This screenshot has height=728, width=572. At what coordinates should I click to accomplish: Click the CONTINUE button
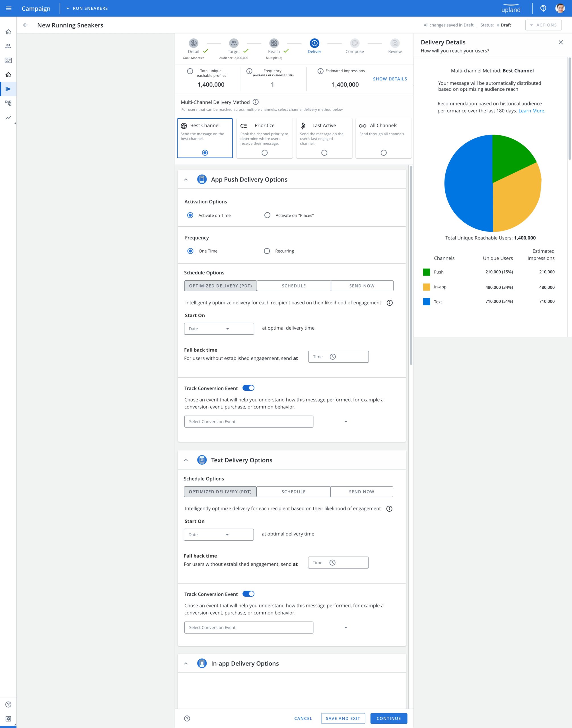point(389,718)
